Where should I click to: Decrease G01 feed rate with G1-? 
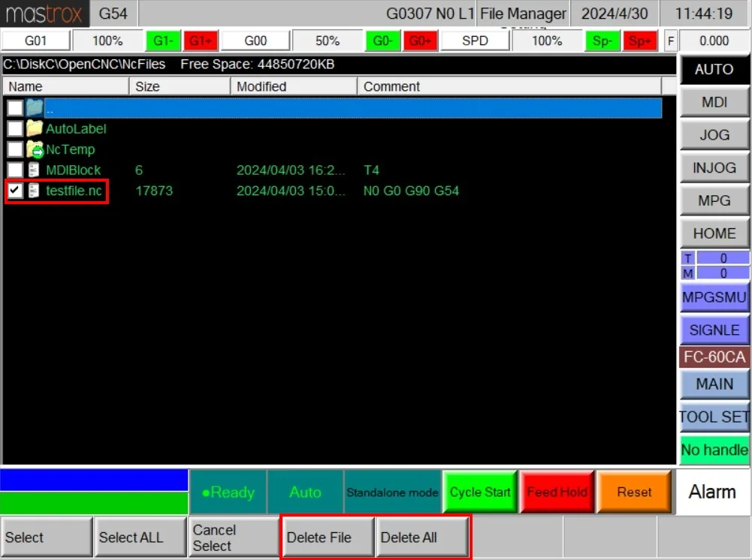163,41
